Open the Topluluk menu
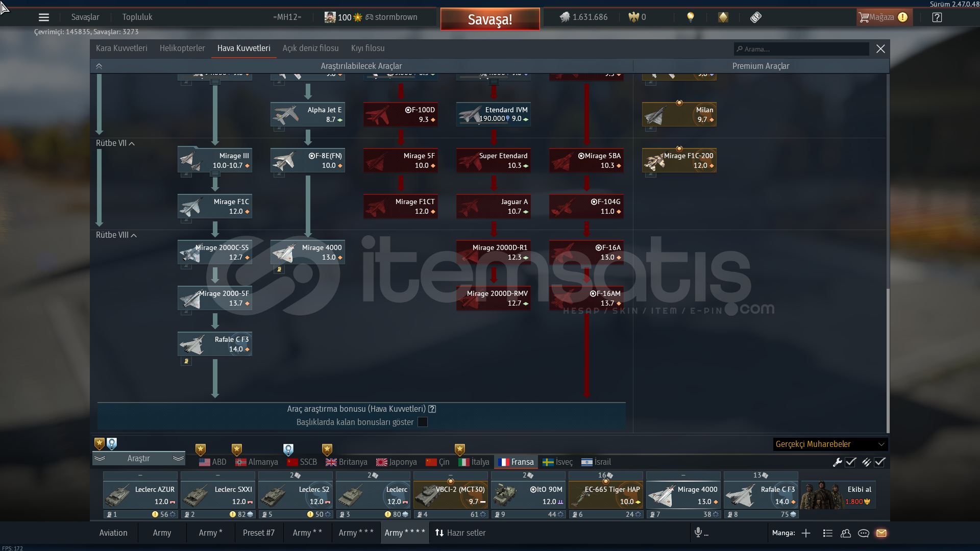 click(x=137, y=17)
